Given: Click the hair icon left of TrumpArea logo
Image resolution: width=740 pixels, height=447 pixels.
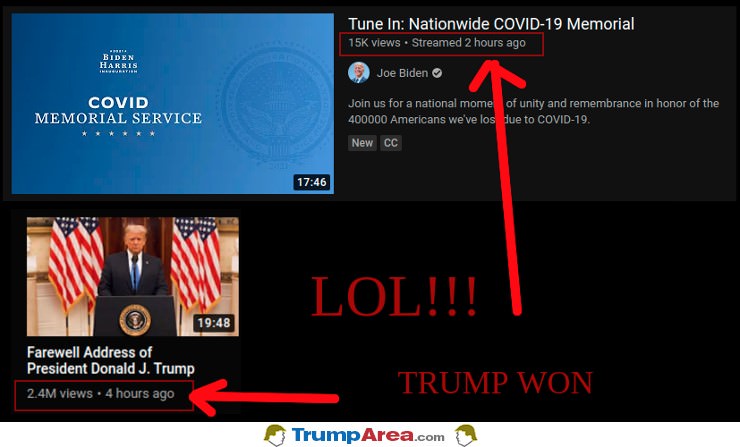Looking at the screenshot, I should pos(275,435).
